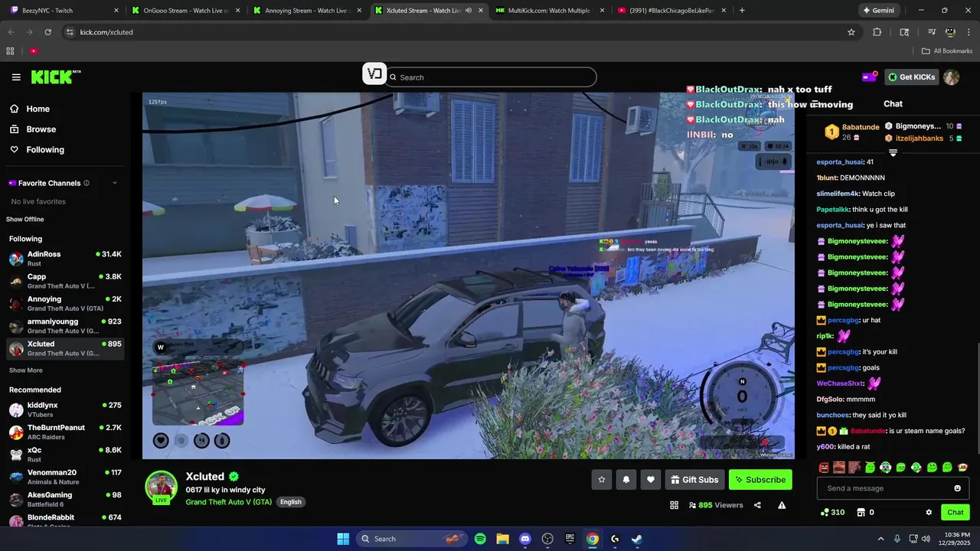Open the emoji picker in message box
This screenshot has width=980, height=551.
[957, 488]
